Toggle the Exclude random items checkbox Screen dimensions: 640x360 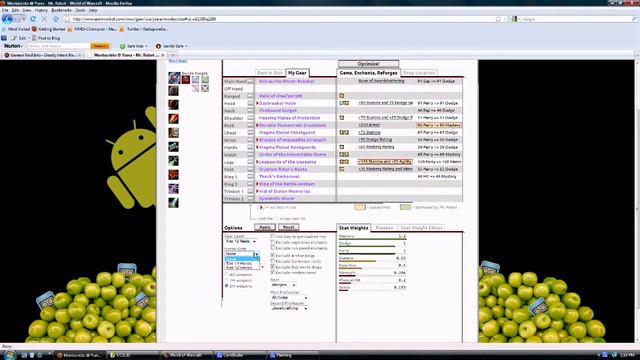pyautogui.click(x=273, y=272)
